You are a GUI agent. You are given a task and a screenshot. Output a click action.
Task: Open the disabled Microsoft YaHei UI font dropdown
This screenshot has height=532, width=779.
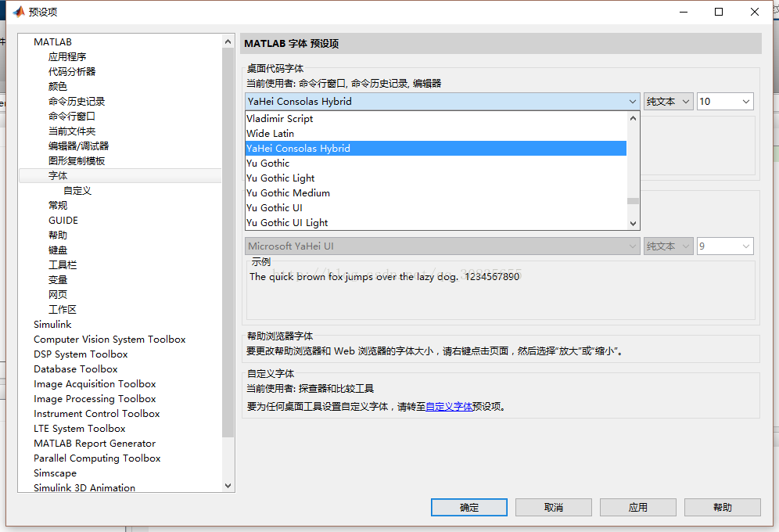(442, 246)
